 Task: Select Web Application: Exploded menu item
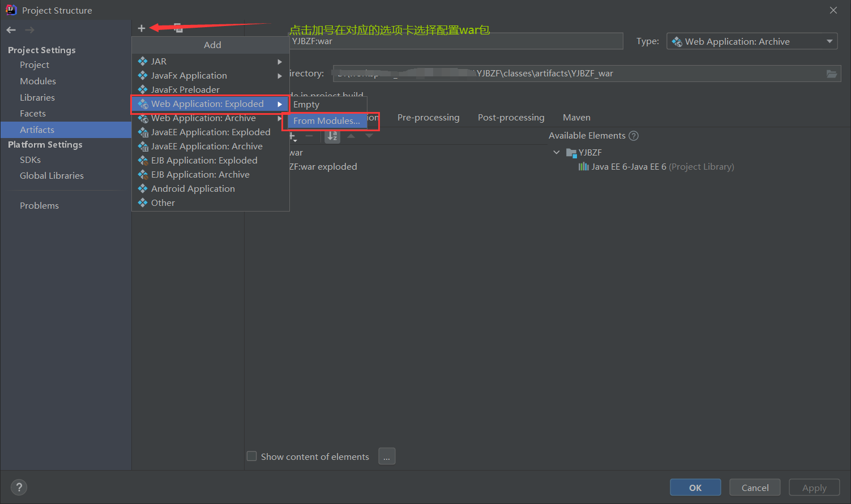pyautogui.click(x=211, y=104)
